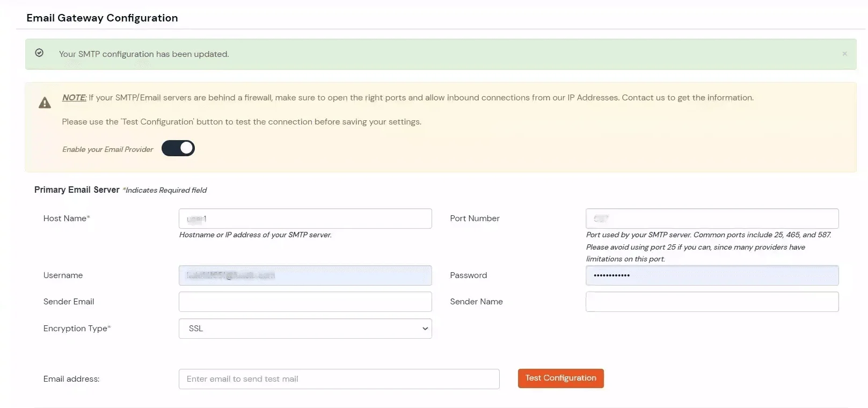The image size is (868, 408).
Task: Click the warning triangle icon in note
Action: 45,103
